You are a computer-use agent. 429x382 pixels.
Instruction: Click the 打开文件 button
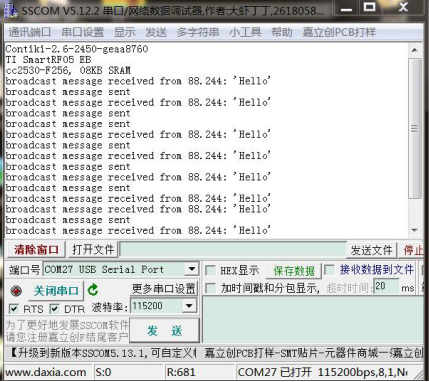coord(93,249)
